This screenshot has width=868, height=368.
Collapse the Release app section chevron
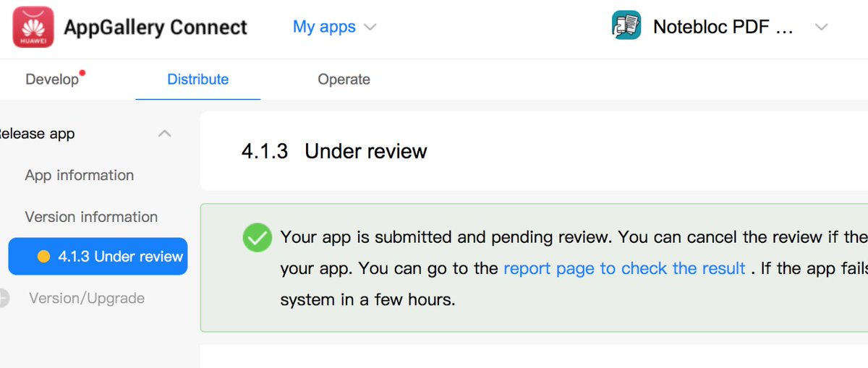point(165,134)
